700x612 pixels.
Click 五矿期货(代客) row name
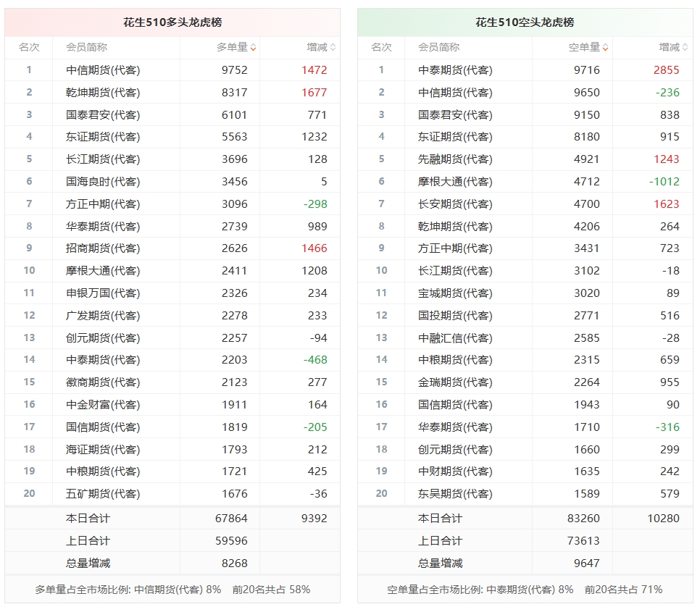103,494
